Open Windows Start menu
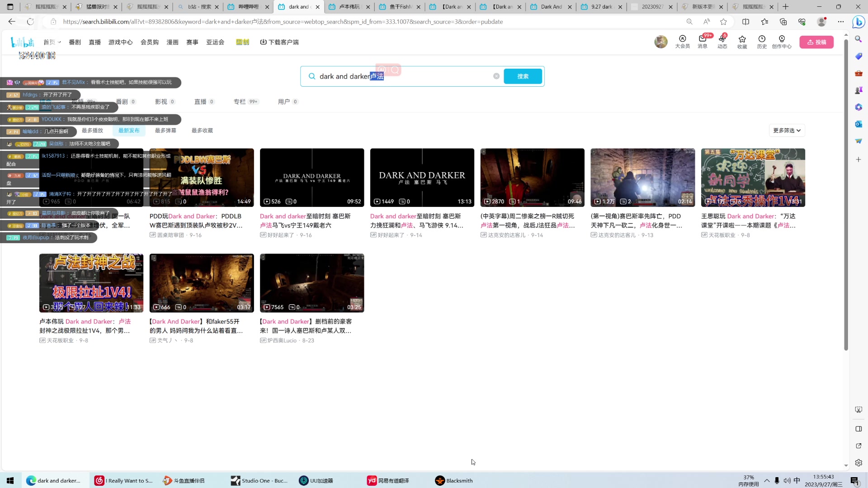 pyautogui.click(x=10, y=480)
